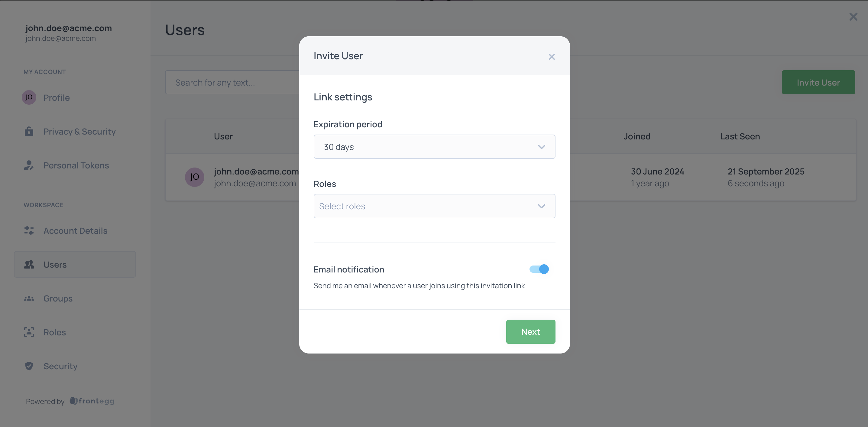Select the Groups icon in sidebar
The height and width of the screenshot is (427, 868).
click(x=29, y=298)
